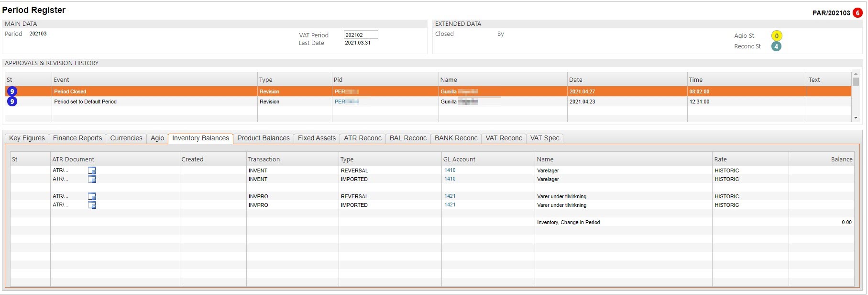Open document icon for INVENT IMPORTED row

pyautogui.click(x=92, y=179)
